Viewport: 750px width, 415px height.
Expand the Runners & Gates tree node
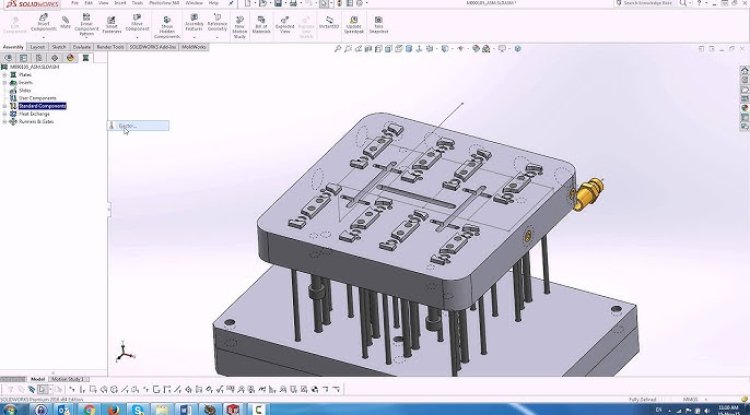[x=5, y=122]
